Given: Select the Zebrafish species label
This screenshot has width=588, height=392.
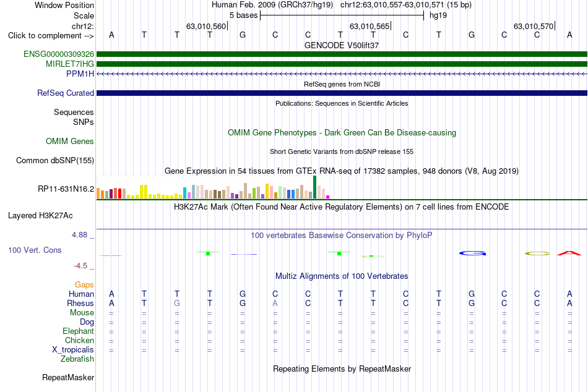Looking at the screenshot, I should 77,359.
